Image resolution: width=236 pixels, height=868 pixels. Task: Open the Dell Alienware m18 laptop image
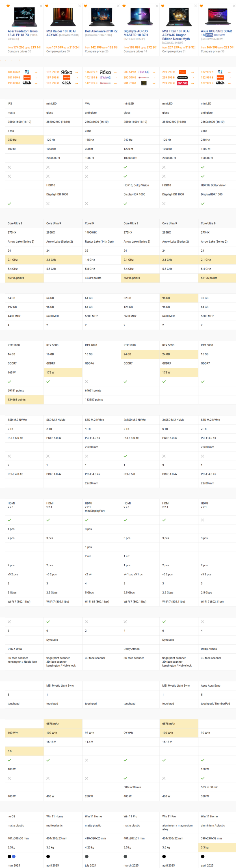coord(101,17)
